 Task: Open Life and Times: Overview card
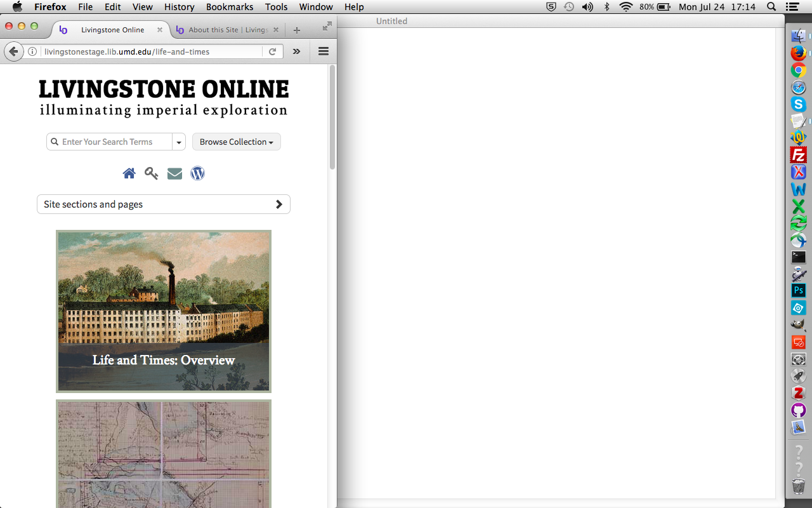point(164,311)
